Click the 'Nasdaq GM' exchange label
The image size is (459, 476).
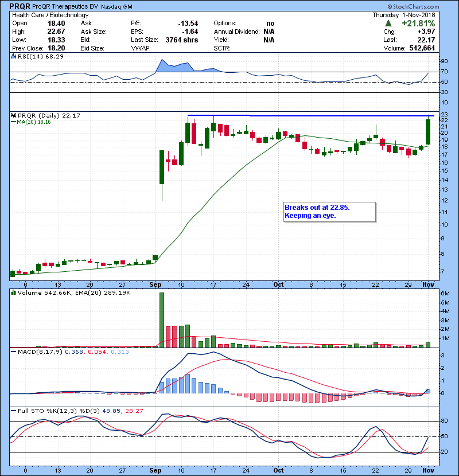[116, 7]
